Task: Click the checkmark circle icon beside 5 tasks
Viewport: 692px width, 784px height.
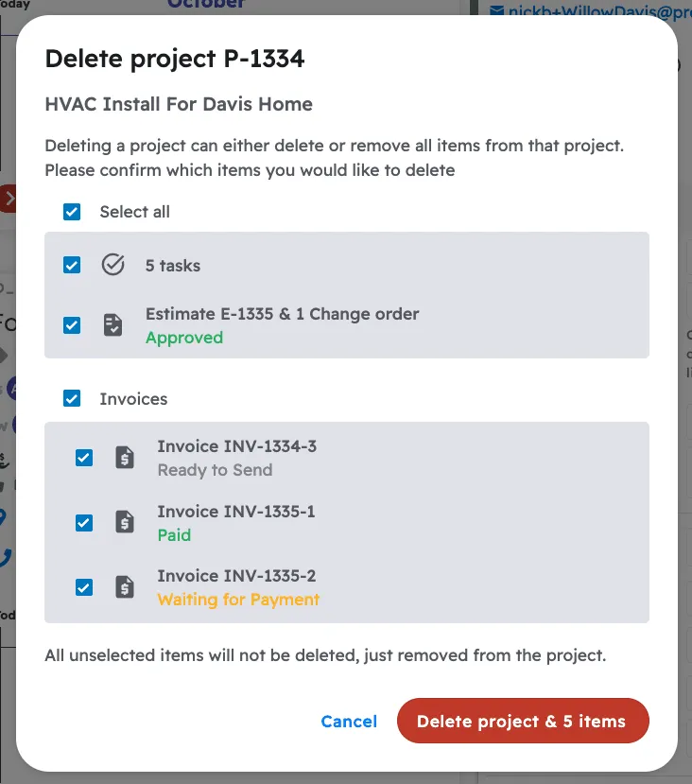Action: tap(113, 265)
